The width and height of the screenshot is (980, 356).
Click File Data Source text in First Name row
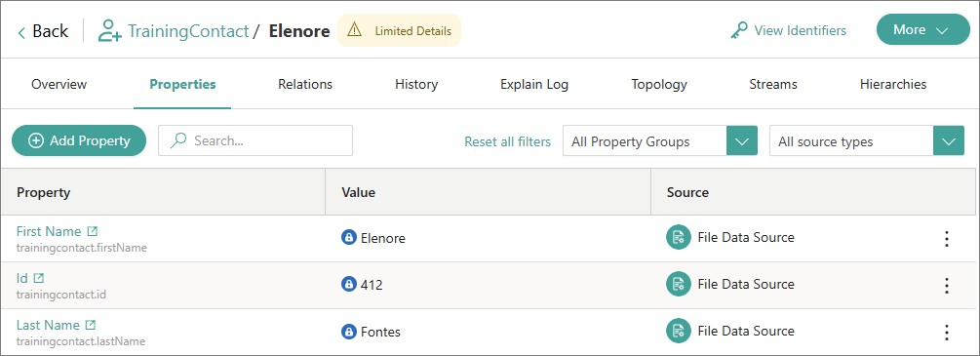(746, 237)
